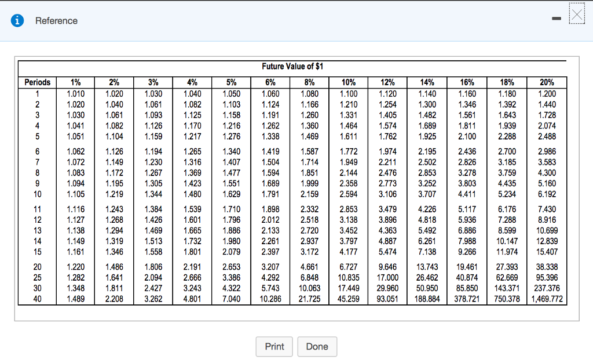
Task: Select the Periods column header
Action: (x=37, y=82)
